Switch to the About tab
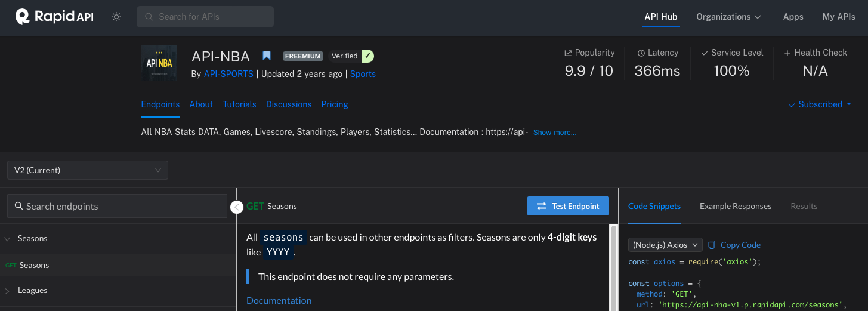The width and height of the screenshot is (868, 311). 201,104
